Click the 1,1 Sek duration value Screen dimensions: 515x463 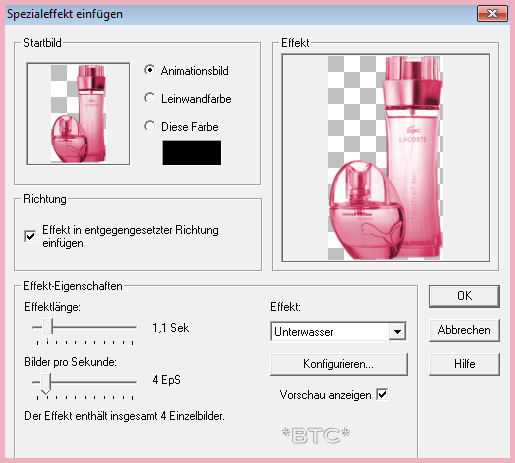coord(171,328)
